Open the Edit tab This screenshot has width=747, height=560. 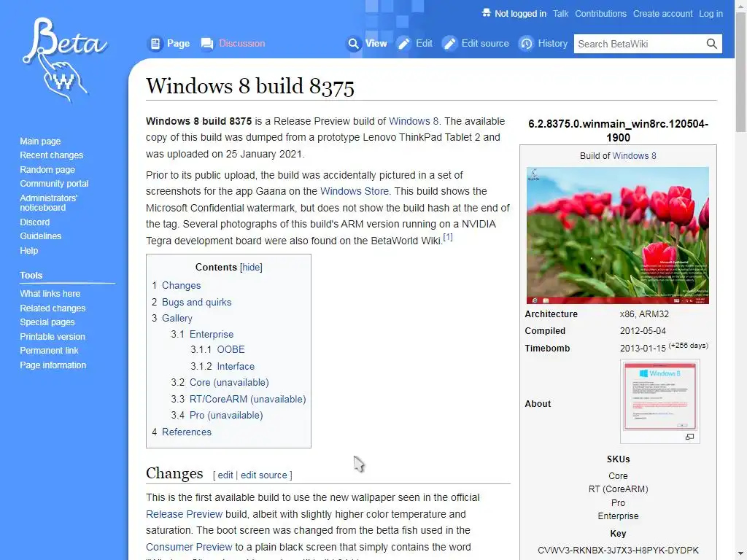tap(424, 44)
